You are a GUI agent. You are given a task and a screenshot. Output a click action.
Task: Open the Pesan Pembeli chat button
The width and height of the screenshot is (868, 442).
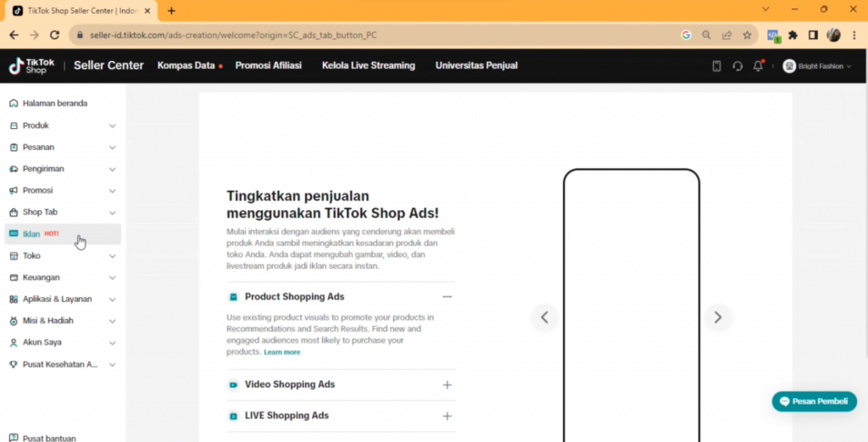pos(815,401)
